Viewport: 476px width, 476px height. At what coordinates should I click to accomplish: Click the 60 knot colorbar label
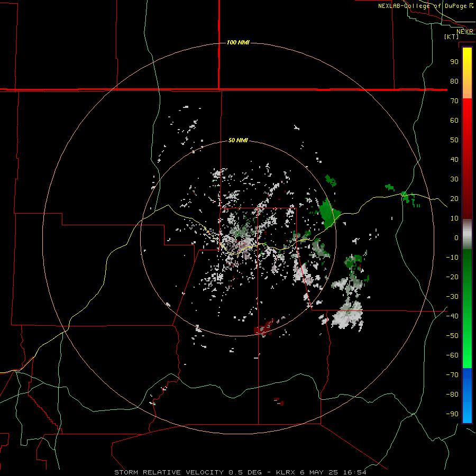454,121
